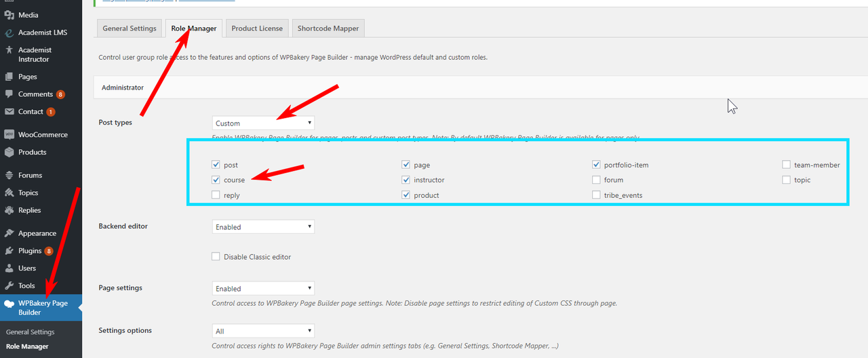The height and width of the screenshot is (358, 868).
Task: Enable the Disable Classic editor checkbox
Action: (x=216, y=257)
